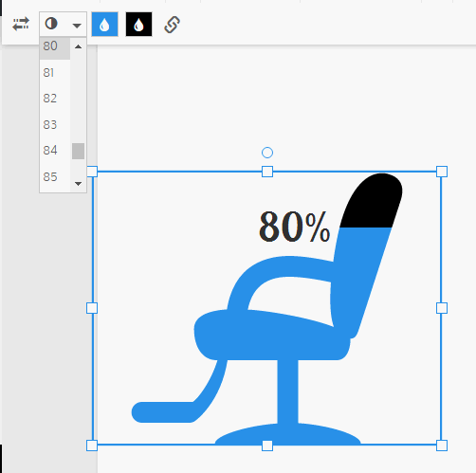The width and height of the screenshot is (476, 473).
Task: Click the top-left resize handle of the selection
Action: tap(92, 172)
